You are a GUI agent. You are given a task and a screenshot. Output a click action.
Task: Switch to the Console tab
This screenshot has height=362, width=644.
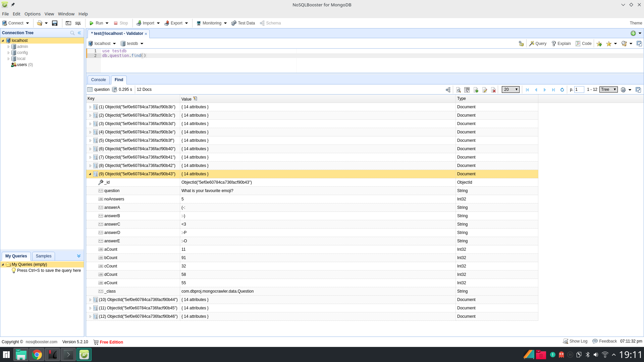99,79
